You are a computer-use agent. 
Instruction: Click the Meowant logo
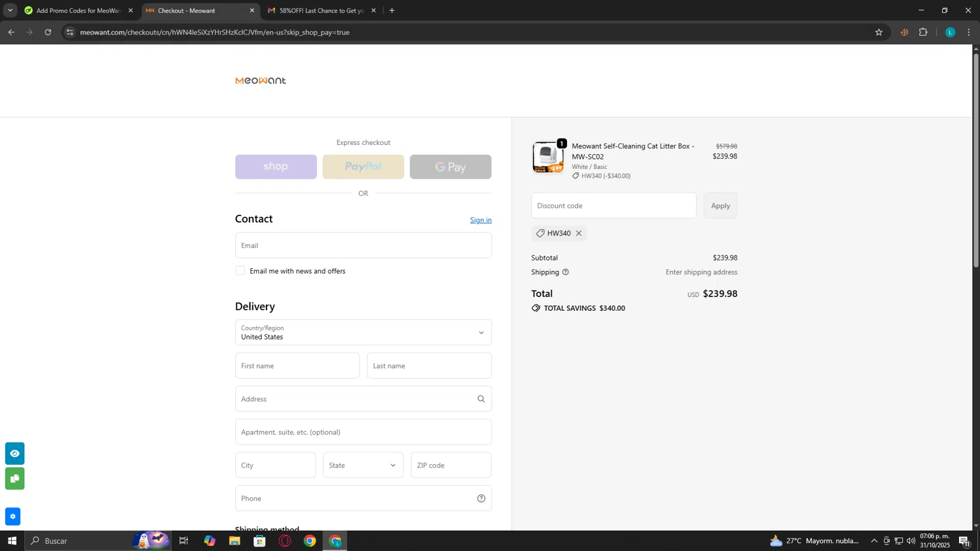261,80
